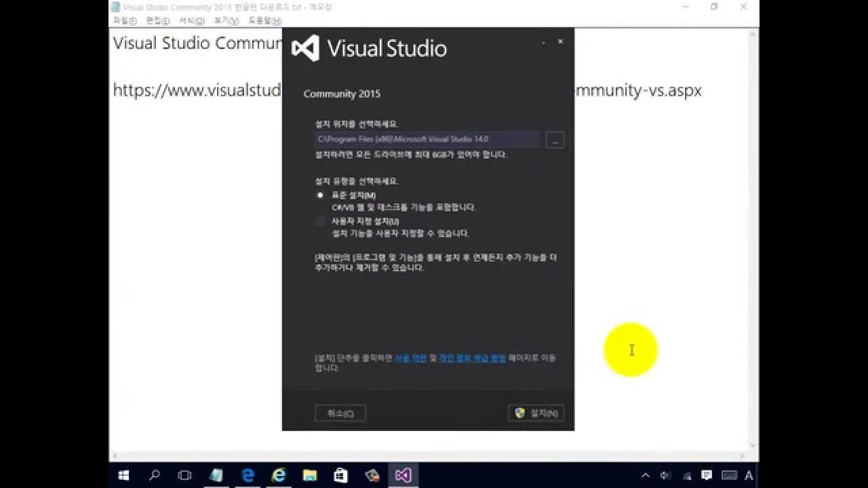
Task: Minimize the Notepad window
Action: click(685, 7)
